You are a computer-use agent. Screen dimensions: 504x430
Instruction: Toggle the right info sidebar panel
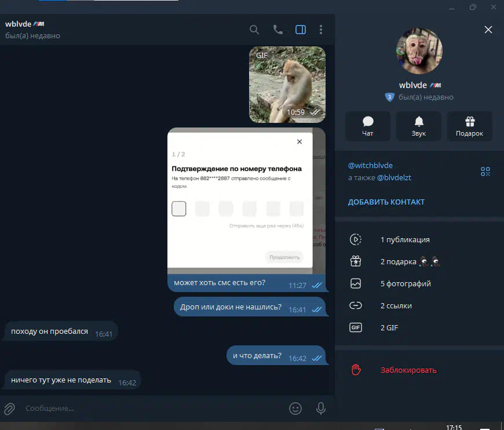(x=301, y=30)
